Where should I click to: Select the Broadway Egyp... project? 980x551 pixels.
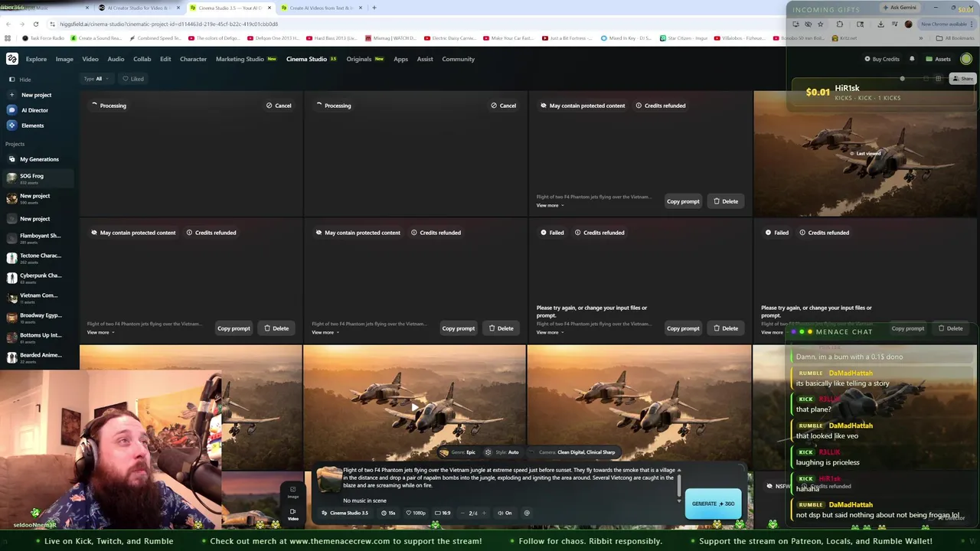pos(38,318)
